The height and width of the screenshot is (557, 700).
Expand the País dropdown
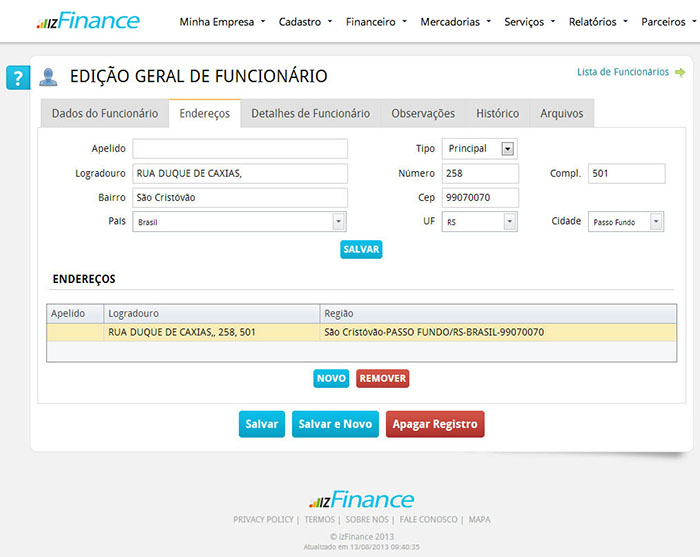338,222
